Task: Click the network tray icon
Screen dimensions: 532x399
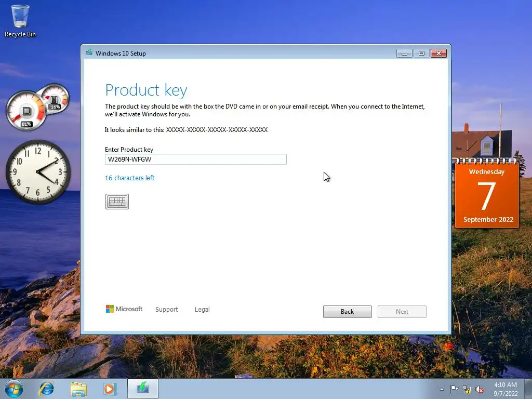Action: click(467, 390)
